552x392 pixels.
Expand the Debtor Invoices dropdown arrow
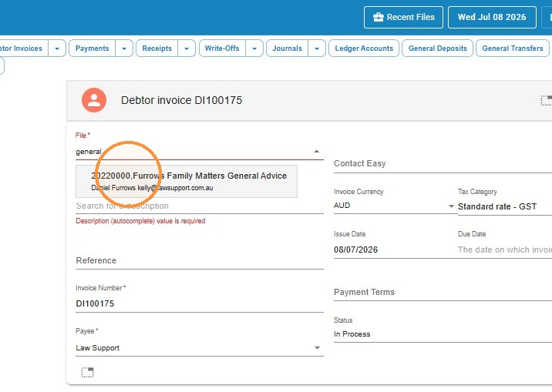[x=57, y=49]
